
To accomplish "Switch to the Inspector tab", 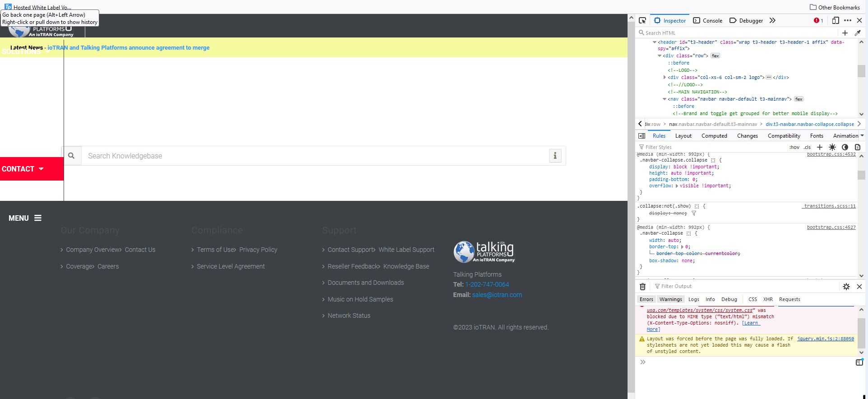I will click(670, 20).
